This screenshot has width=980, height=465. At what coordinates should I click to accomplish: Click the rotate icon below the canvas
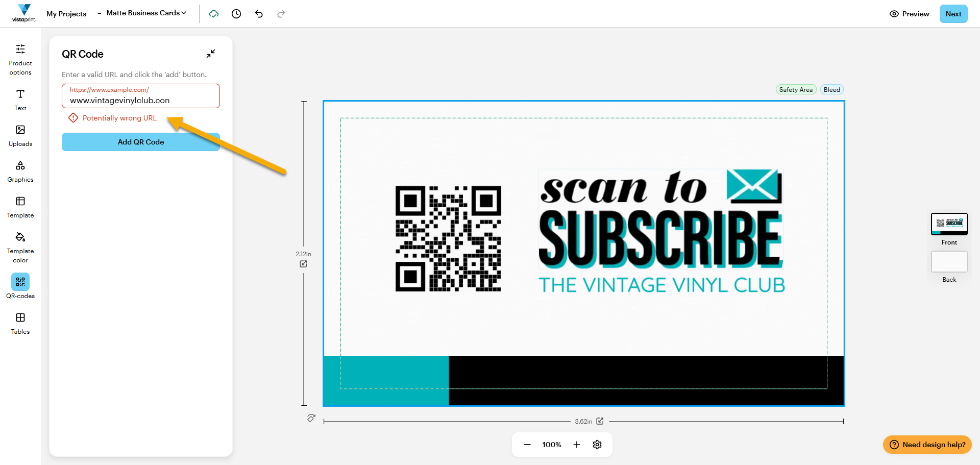point(311,418)
